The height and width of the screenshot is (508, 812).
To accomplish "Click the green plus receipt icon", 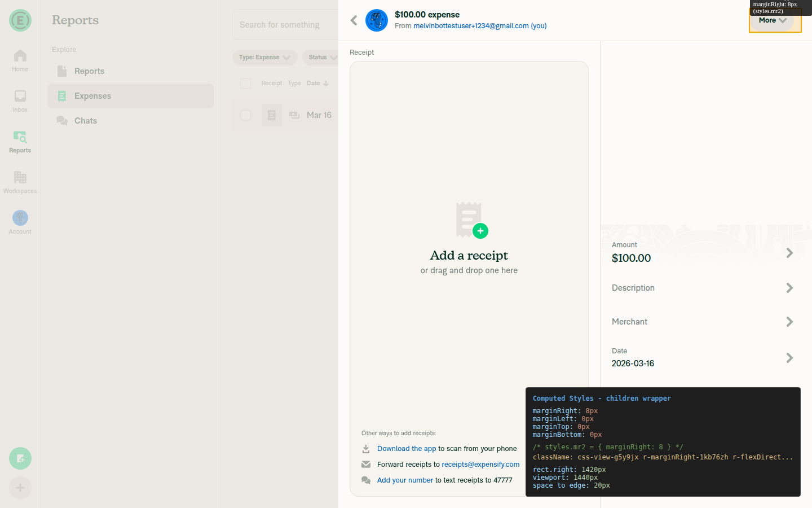I will pos(480,231).
